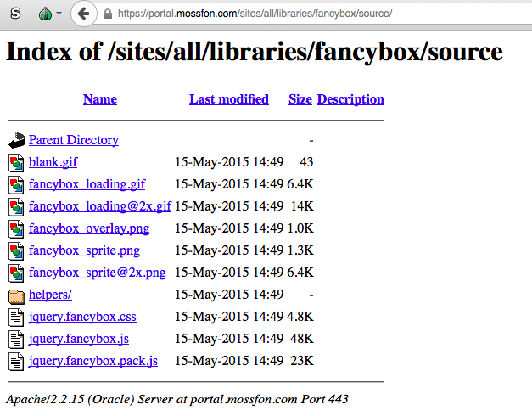The height and width of the screenshot is (416, 532).
Task: Click the padlock security icon in address bar
Action: 108,14
